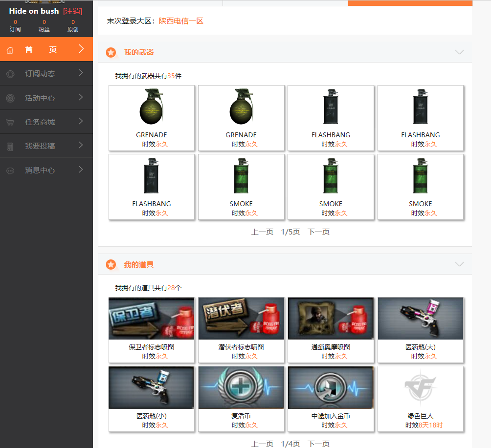The width and height of the screenshot is (491, 448).
Task: Collapse the 我的道具 section chevron
Action: click(x=459, y=264)
